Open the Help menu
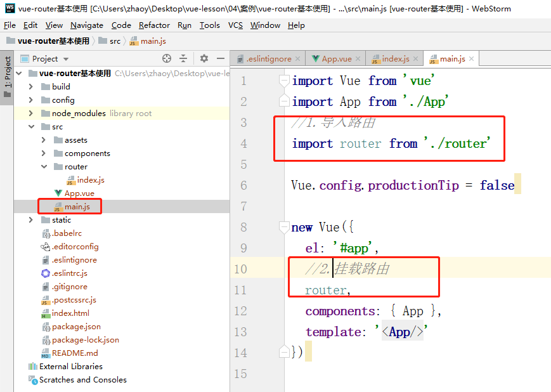Viewport: 551px width, 392px height. click(x=296, y=25)
